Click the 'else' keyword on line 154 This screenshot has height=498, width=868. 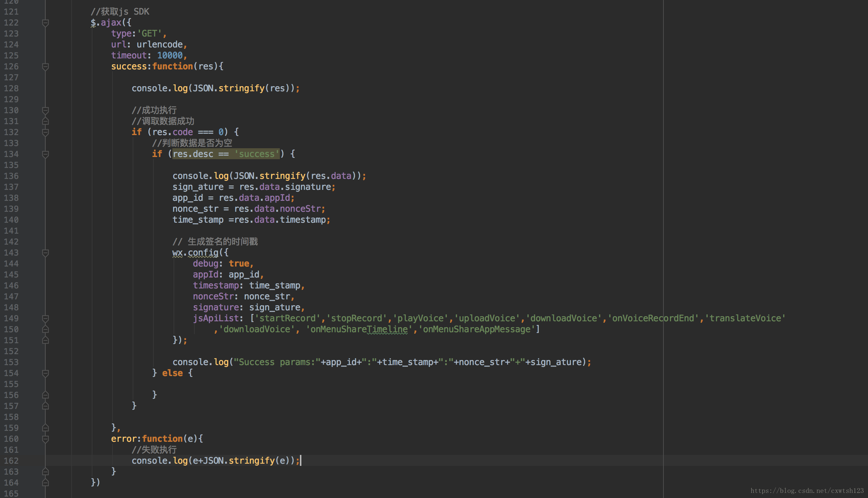[x=172, y=373]
